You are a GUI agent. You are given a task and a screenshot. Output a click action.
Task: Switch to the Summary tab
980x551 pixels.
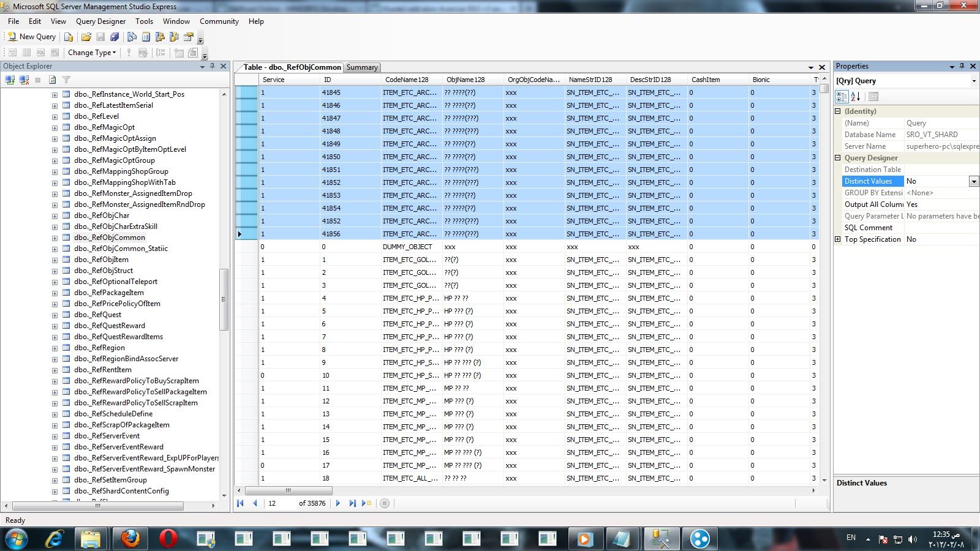tap(362, 67)
